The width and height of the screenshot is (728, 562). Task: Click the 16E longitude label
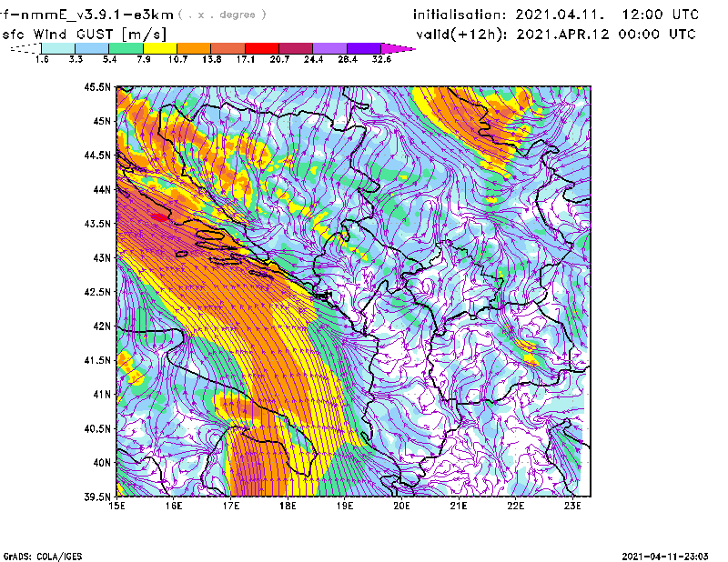click(x=174, y=506)
